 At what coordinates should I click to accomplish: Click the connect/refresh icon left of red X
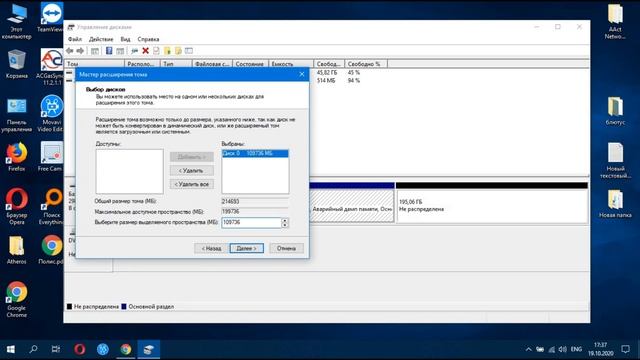click(134, 51)
